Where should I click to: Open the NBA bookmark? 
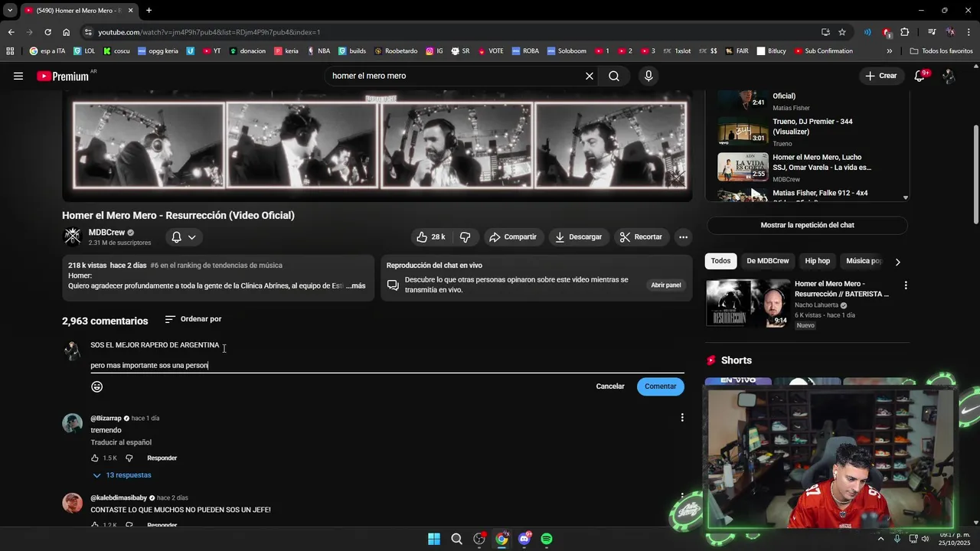point(318,51)
